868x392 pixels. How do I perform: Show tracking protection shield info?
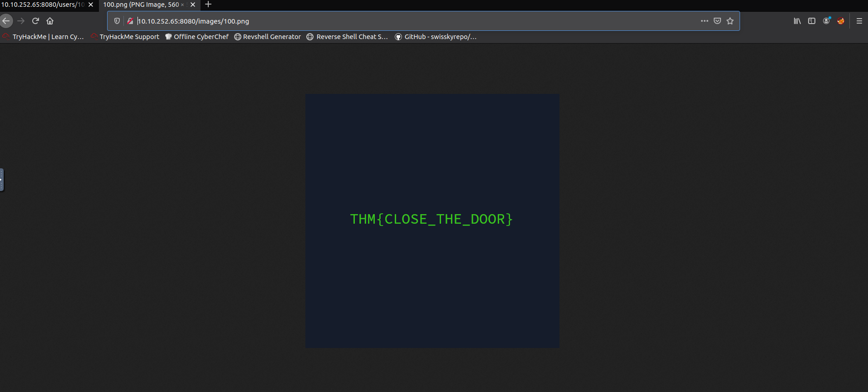tap(117, 21)
